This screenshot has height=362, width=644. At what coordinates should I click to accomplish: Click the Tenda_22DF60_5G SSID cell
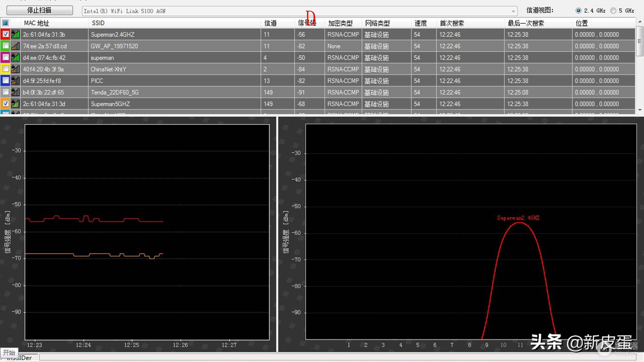click(x=174, y=93)
